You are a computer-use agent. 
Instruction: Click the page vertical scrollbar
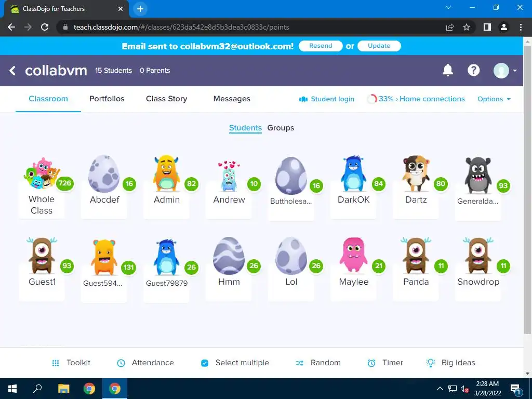point(527,190)
